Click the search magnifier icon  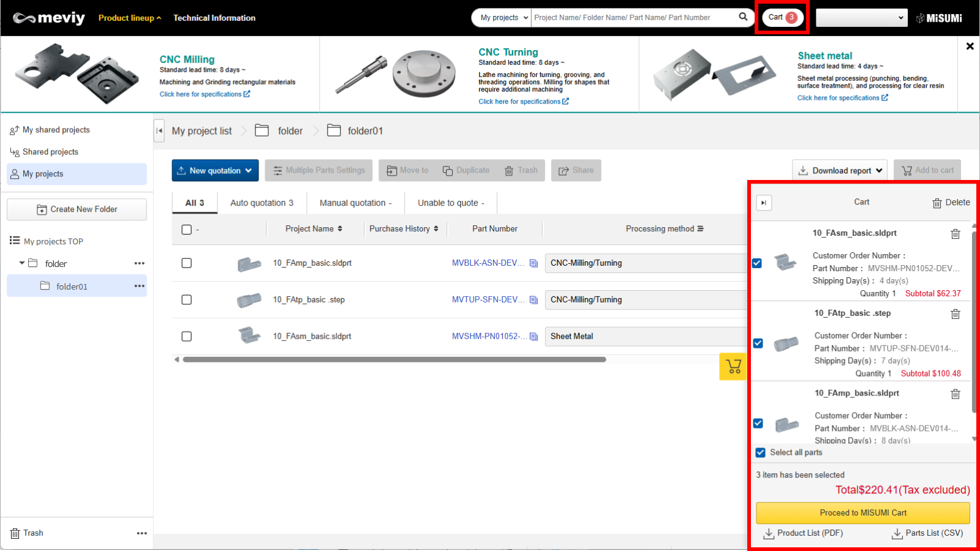pyautogui.click(x=743, y=17)
